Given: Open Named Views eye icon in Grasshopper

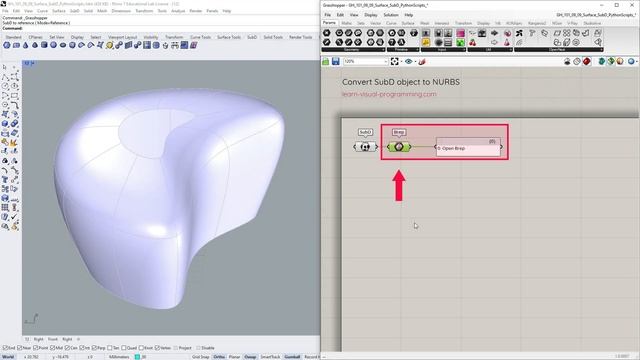Looking at the screenshot, I should pyautogui.click(x=409, y=62).
